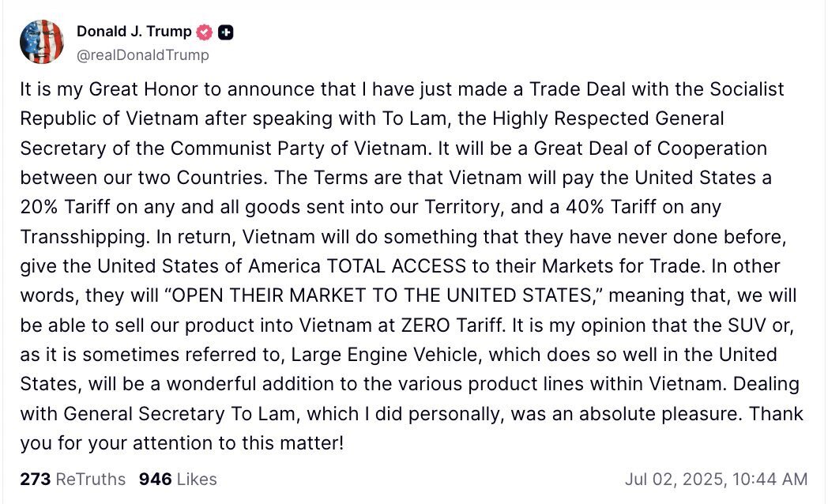Open the Jul 02, 2025 timestamp
The image size is (828, 504).
[716, 480]
